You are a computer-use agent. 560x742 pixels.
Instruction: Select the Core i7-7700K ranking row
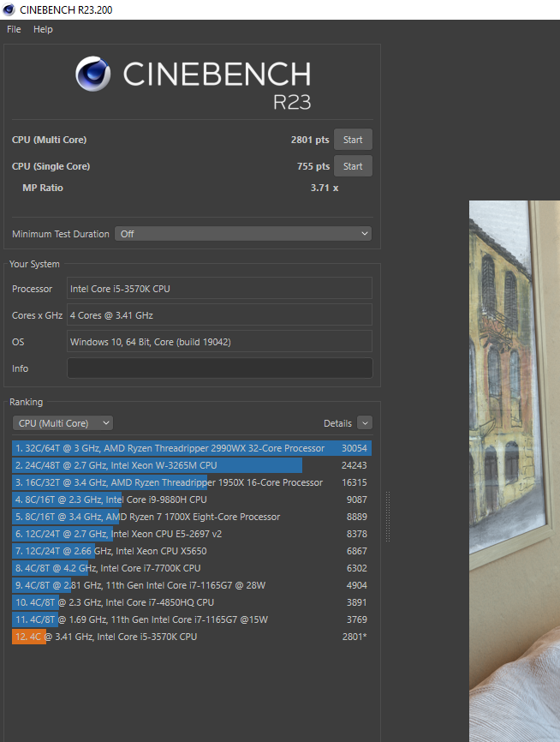click(x=192, y=568)
